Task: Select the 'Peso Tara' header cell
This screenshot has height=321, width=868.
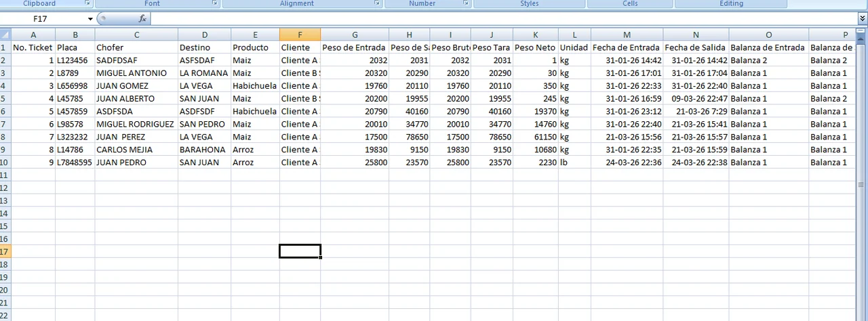Action: 492,47
